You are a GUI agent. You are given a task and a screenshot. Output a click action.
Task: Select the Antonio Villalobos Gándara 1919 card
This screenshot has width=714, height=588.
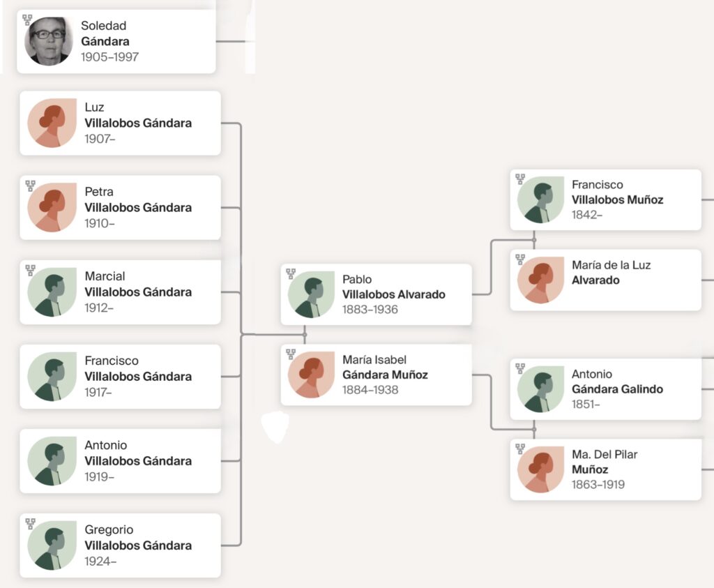point(120,461)
